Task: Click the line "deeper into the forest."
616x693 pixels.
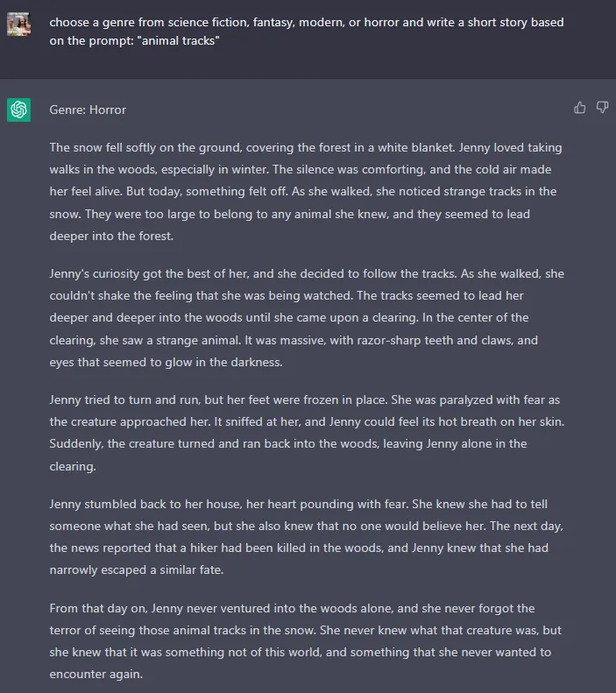Action: pyautogui.click(x=111, y=236)
